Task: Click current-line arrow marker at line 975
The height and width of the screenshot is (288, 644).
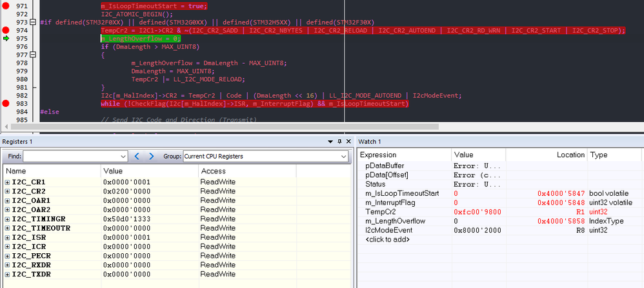Action: pos(5,39)
